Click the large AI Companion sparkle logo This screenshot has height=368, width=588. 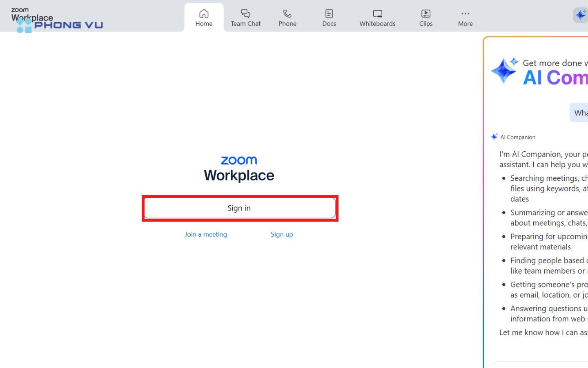coord(504,70)
